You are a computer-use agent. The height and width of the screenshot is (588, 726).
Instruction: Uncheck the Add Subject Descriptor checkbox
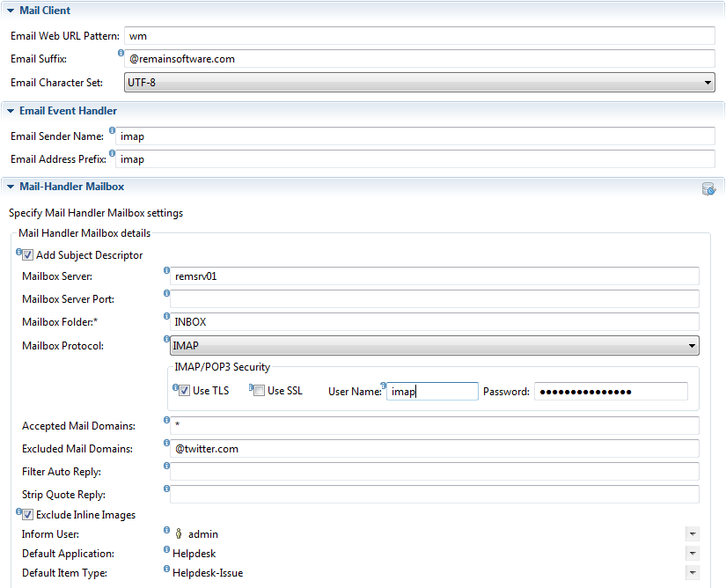click(28, 255)
